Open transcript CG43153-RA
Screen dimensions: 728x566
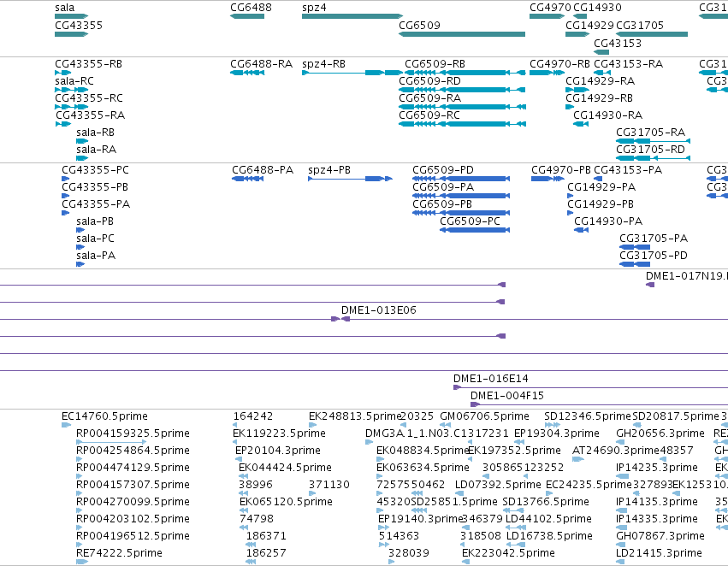602,73
